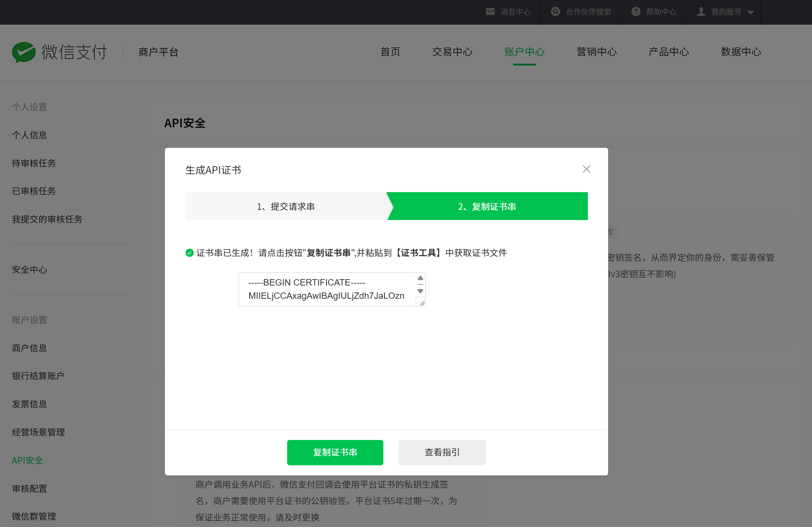Image resolution: width=812 pixels, height=527 pixels.
Task: Click the green 复制证书串 button
Action: 335,452
